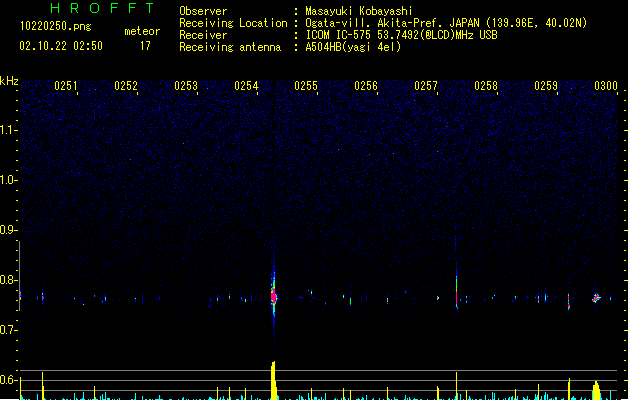
Task: Click the Receiving antenna label
Action: (x=230, y=47)
